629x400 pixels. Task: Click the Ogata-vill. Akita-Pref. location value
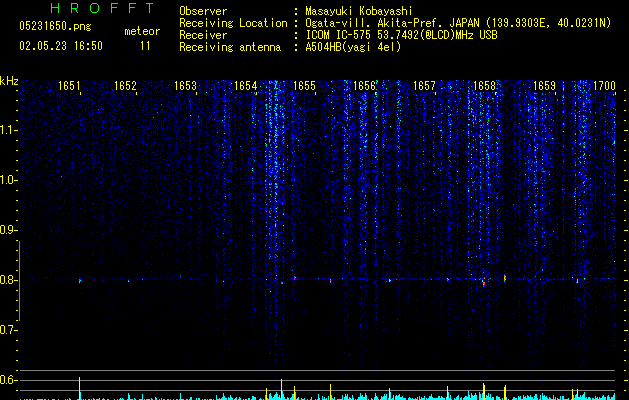pyautogui.click(x=458, y=23)
